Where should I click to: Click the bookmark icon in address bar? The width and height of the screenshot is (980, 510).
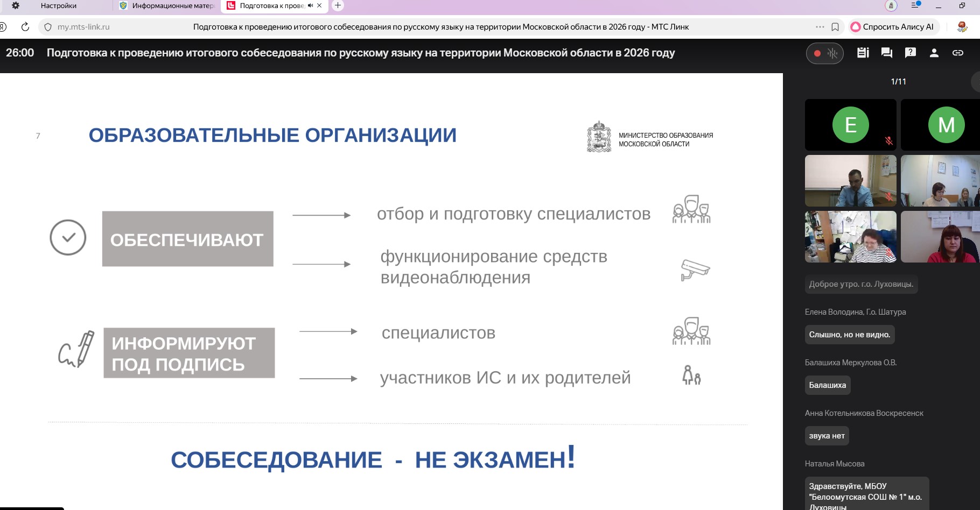(835, 26)
